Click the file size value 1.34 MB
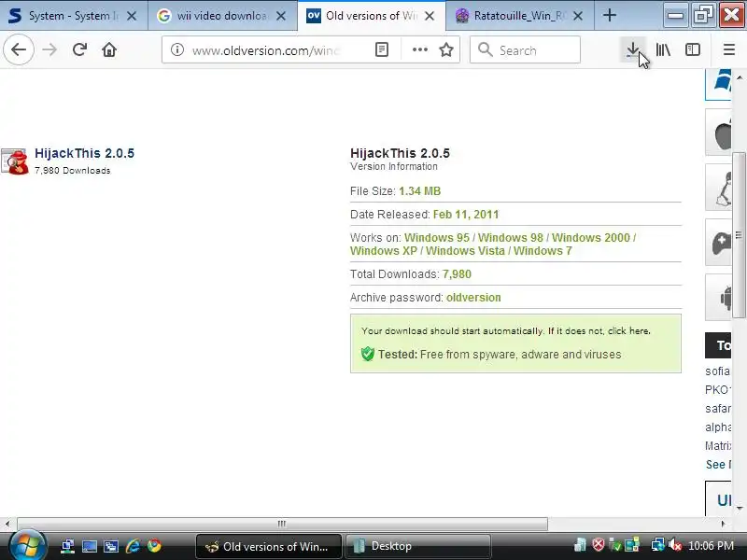The width and height of the screenshot is (747, 560). coord(419,191)
